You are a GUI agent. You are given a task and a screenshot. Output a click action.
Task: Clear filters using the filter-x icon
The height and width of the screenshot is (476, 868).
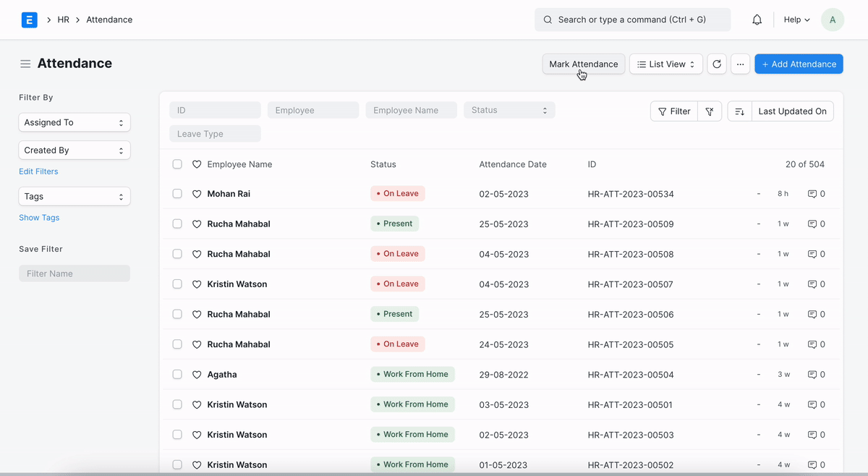tap(710, 111)
